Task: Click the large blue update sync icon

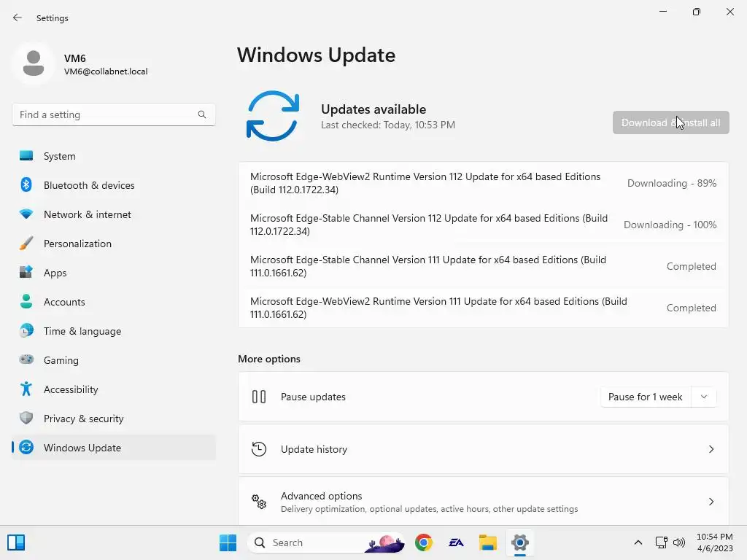Action: [273, 116]
